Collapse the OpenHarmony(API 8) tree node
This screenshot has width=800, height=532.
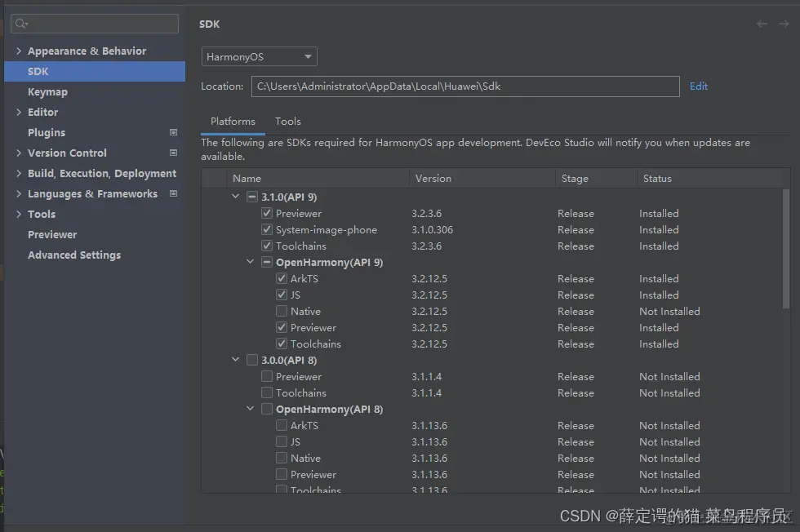click(250, 409)
